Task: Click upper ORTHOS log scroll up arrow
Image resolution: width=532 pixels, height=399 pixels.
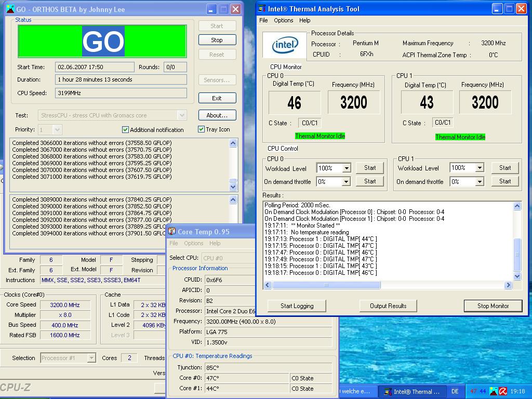Action: (x=233, y=143)
